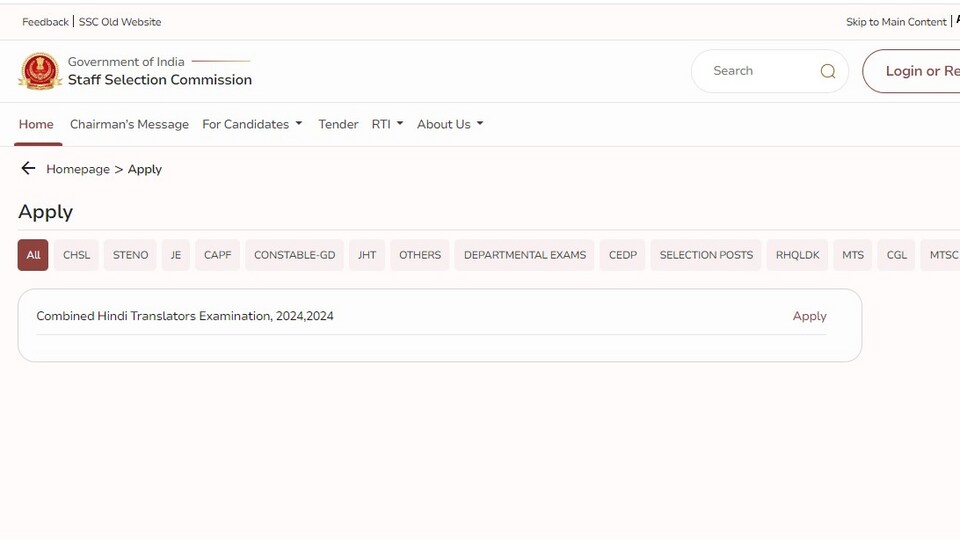960x540 pixels.
Task: Expand the For Candidates dropdown menu
Action: coord(252,124)
